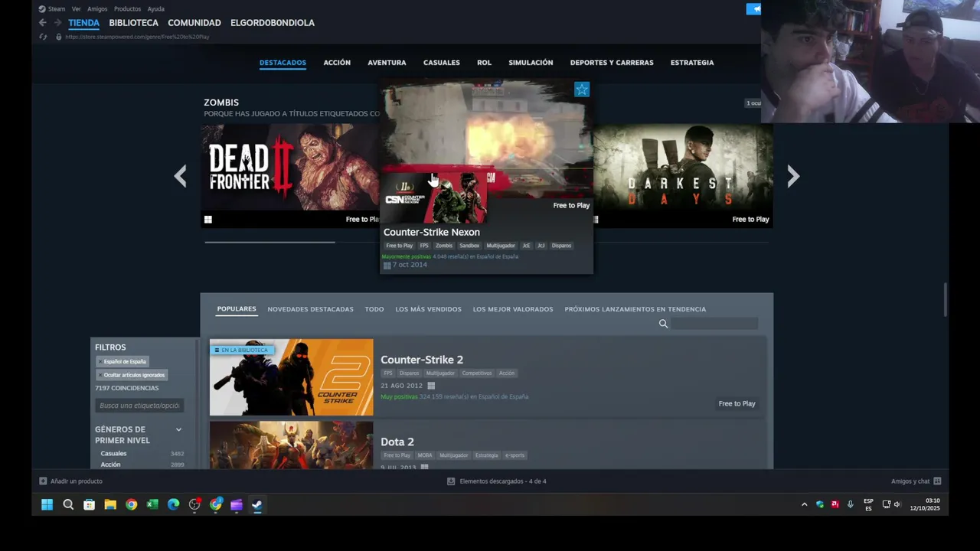Image resolution: width=980 pixels, height=551 pixels.
Task: Open the Darkest Days carousel thumbnail
Action: pos(683,176)
